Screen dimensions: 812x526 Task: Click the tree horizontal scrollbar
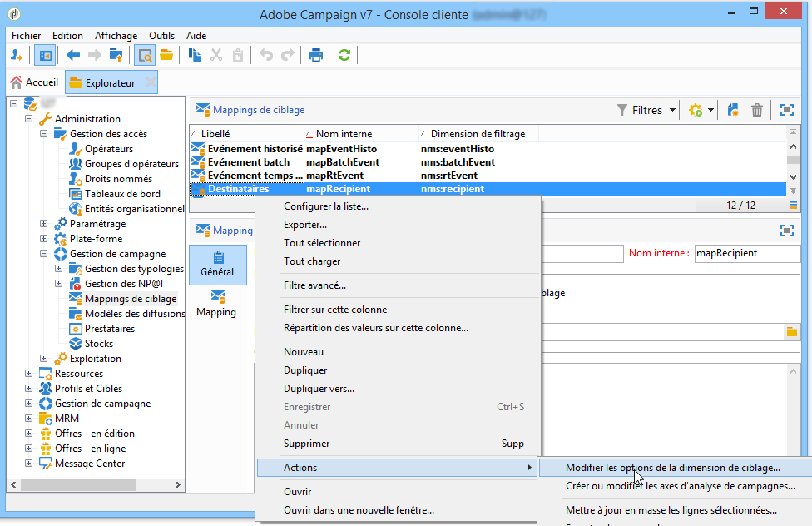pyautogui.click(x=78, y=484)
